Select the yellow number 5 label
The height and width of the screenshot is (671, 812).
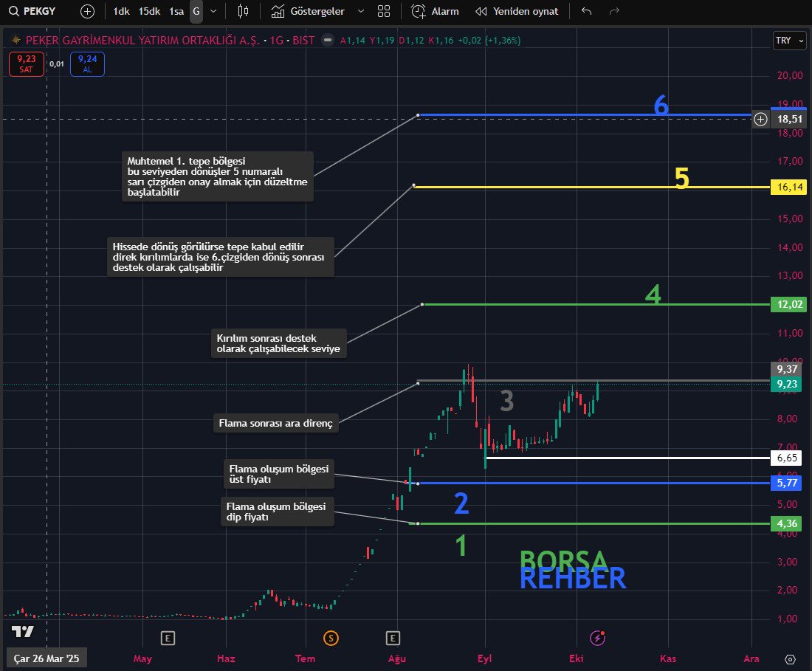[681, 178]
